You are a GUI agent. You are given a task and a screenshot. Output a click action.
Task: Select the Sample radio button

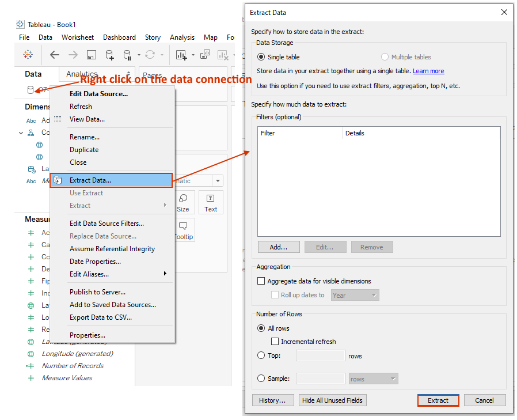(x=261, y=378)
